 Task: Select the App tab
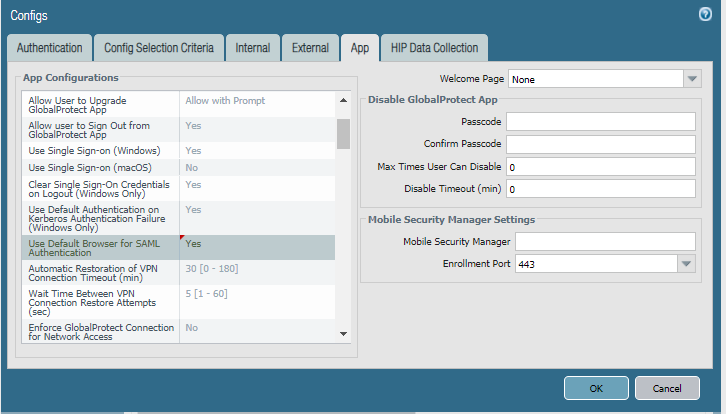360,48
